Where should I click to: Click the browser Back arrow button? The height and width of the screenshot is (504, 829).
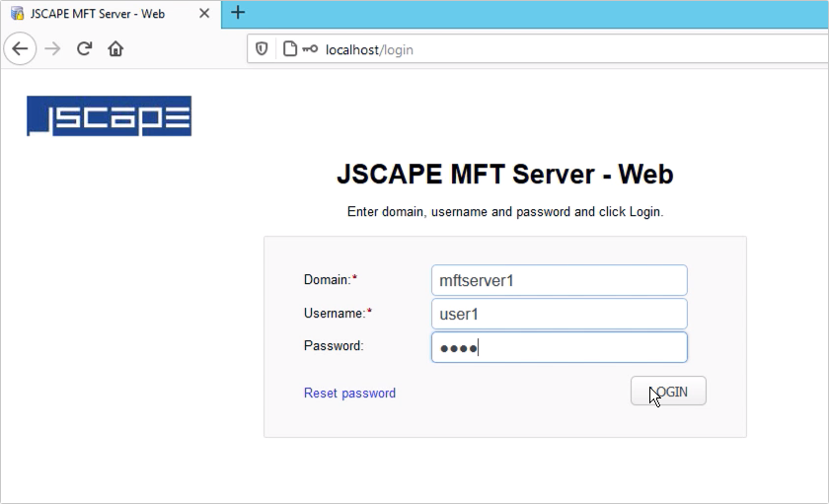tap(21, 48)
